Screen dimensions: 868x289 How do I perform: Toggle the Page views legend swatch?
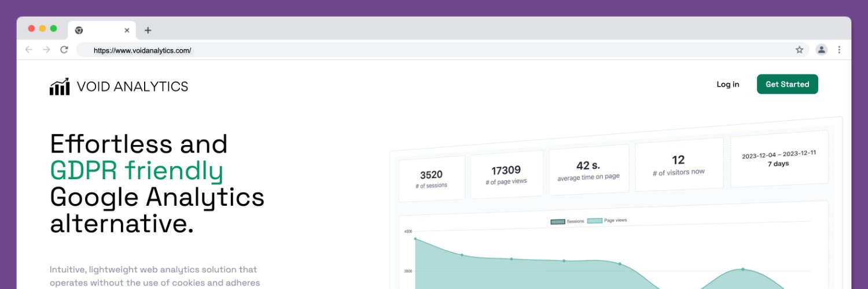(x=594, y=221)
